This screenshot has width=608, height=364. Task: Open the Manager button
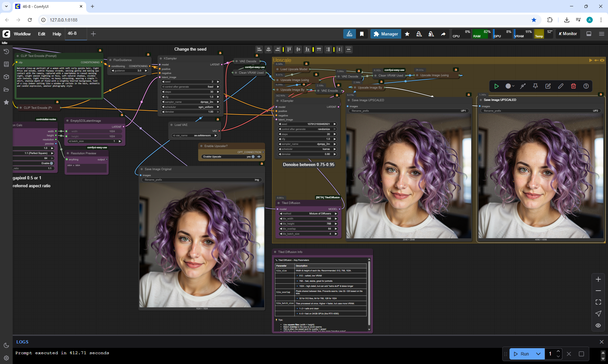(x=385, y=34)
